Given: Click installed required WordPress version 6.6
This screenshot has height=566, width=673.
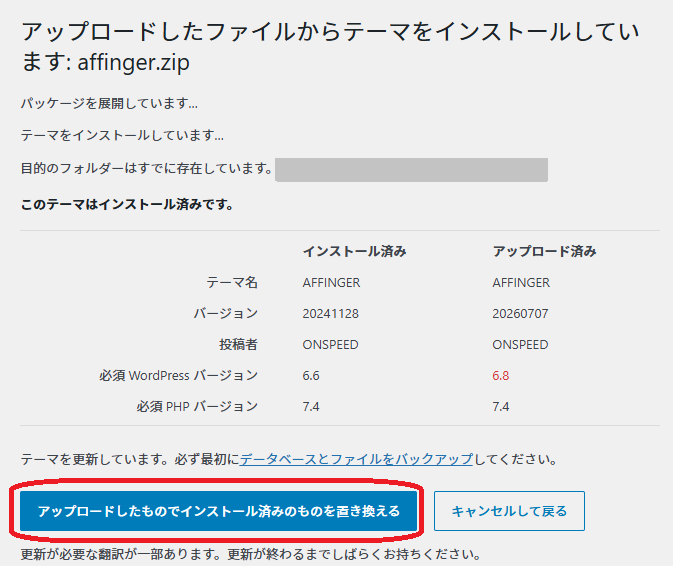Looking at the screenshot, I should point(311,375).
